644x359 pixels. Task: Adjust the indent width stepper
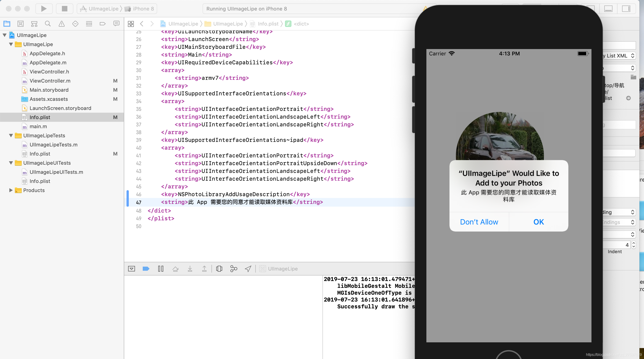coord(634,245)
